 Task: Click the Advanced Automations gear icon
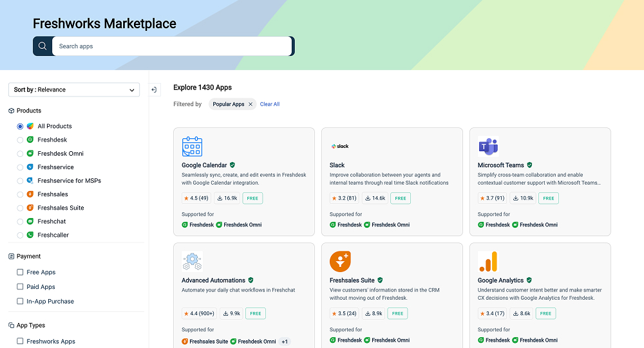[192, 261]
